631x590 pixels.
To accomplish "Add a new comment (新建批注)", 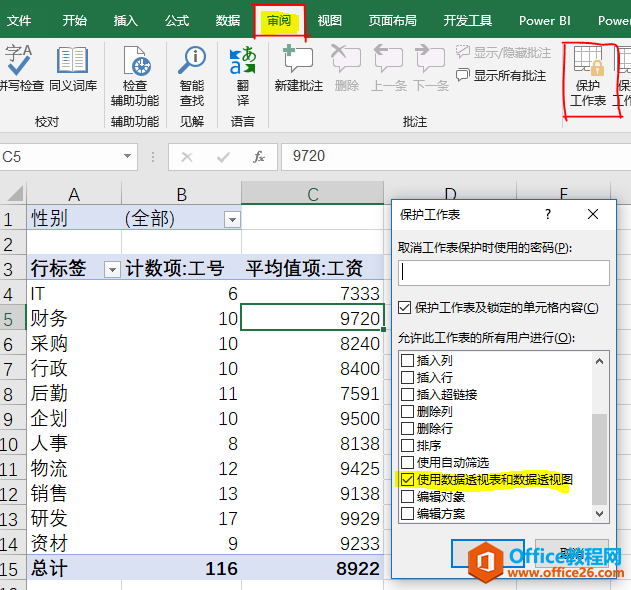I will [x=299, y=68].
